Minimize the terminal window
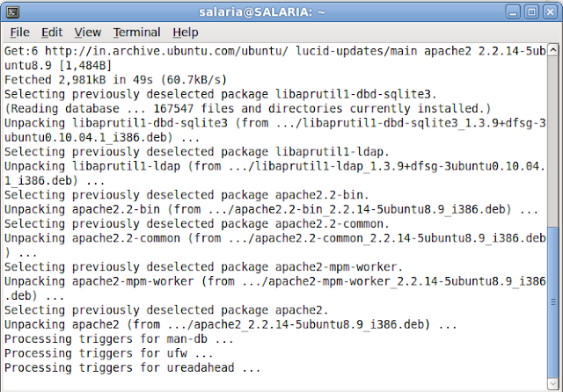Image resolution: width=563 pixels, height=392 pixels. point(513,12)
